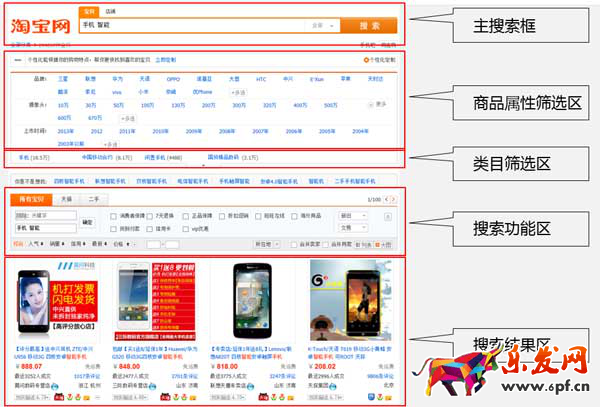Open the 立即定制 link

[x=166, y=60]
